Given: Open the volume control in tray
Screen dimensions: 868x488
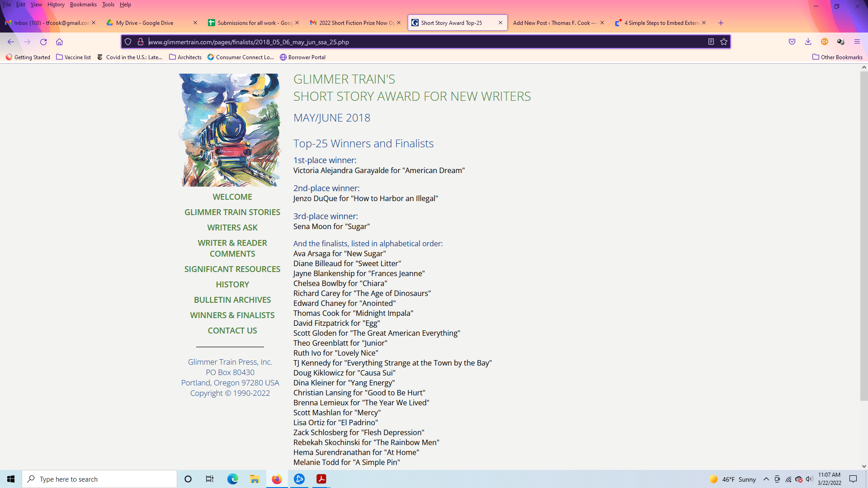Looking at the screenshot, I should click(x=809, y=479).
